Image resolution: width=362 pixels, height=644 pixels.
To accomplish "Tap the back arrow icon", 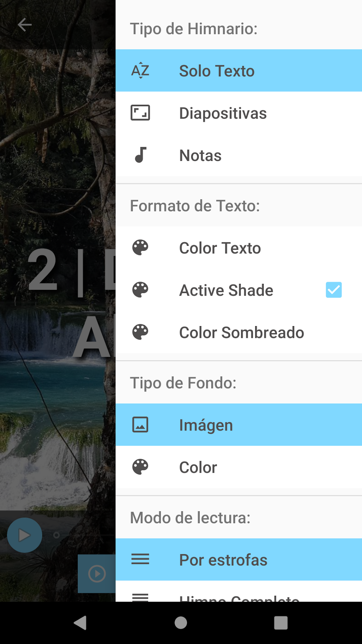I will pyautogui.click(x=24, y=25).
